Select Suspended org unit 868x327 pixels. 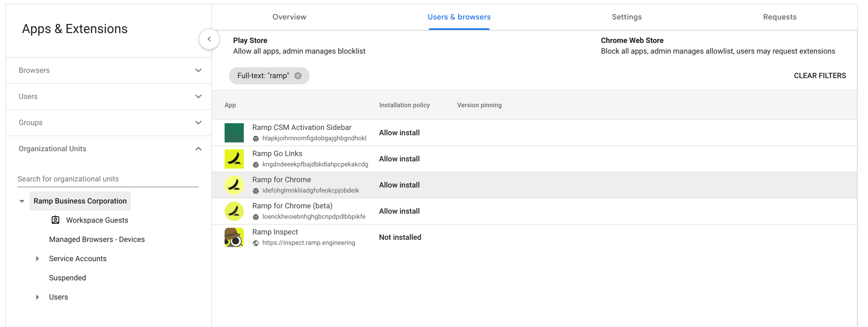[67, 277]
